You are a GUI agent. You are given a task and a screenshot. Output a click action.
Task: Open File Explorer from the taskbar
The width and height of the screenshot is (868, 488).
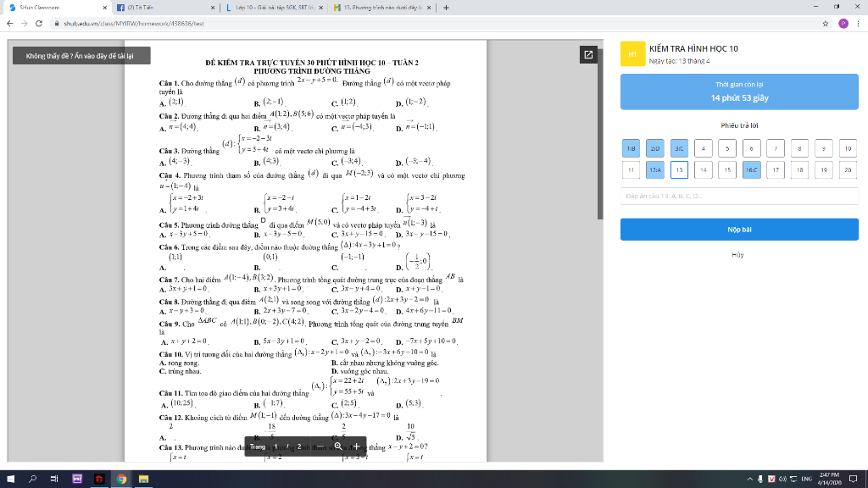[x=143, y=479]
